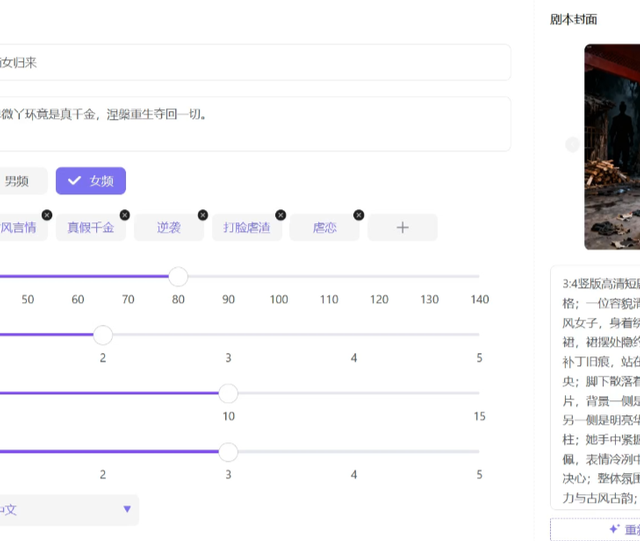640x541 pixels.
Task: Click the sparkle regenerate icon below the cover description
Action: [x=614, y=529]
